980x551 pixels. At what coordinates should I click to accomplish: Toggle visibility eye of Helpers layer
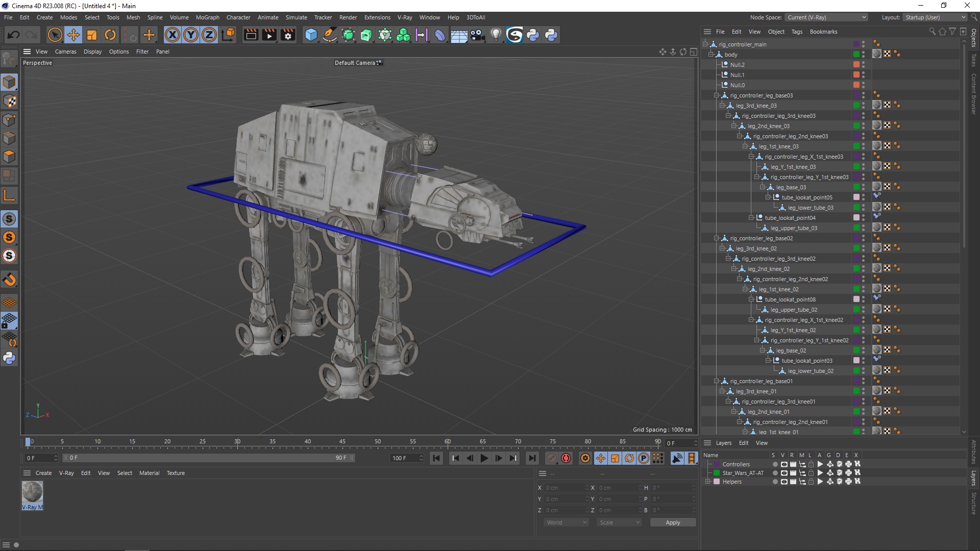pos(784,482)
